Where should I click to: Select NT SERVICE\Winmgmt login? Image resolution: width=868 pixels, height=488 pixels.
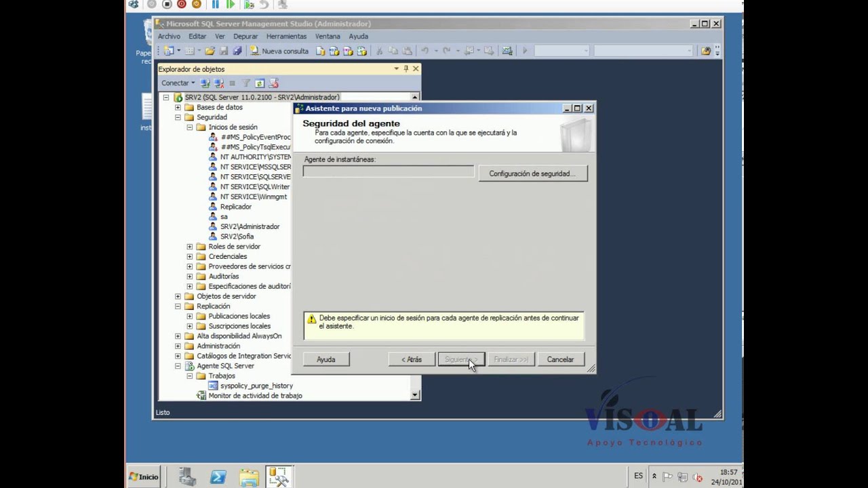[253, 197]
